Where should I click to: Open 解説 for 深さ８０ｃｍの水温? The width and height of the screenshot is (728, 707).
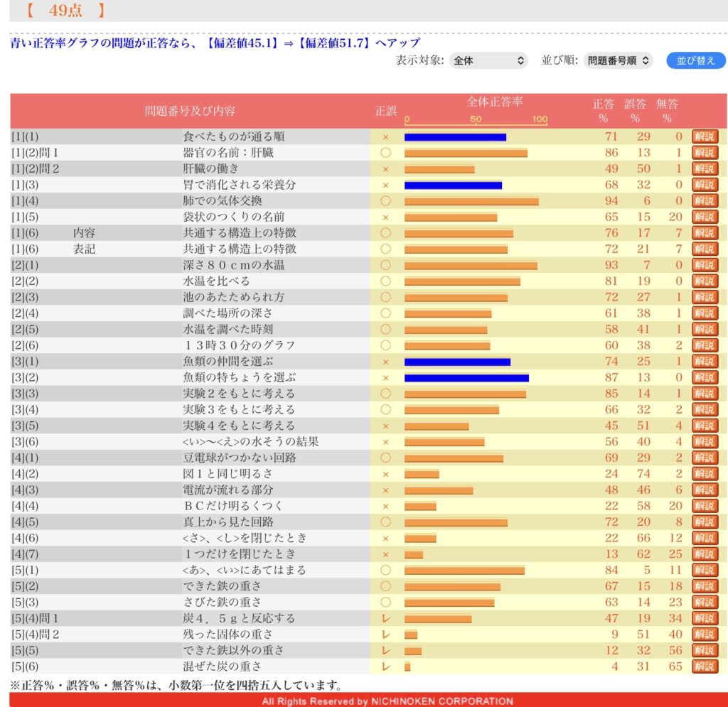click(x=705, y=265)
